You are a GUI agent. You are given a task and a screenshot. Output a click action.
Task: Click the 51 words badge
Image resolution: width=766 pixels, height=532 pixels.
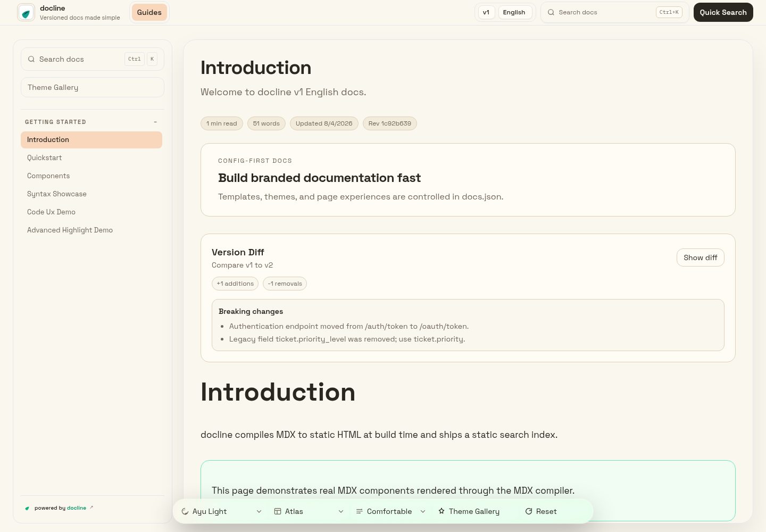coord(267,123)
